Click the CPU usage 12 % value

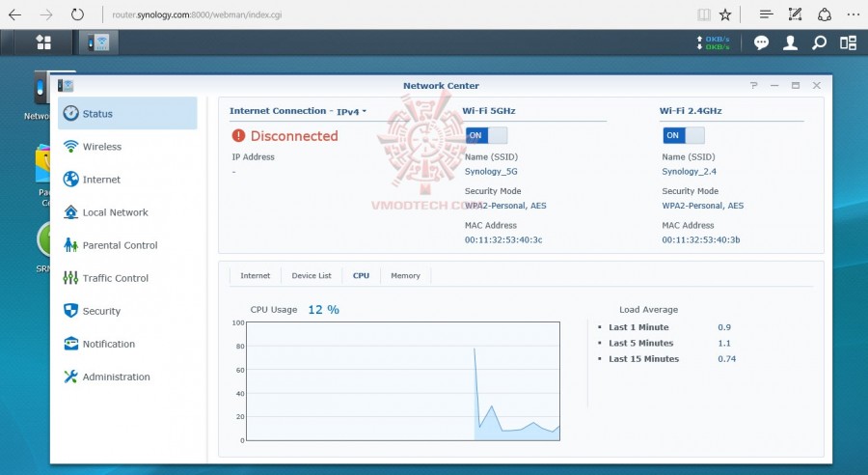[x=323, y=309]
